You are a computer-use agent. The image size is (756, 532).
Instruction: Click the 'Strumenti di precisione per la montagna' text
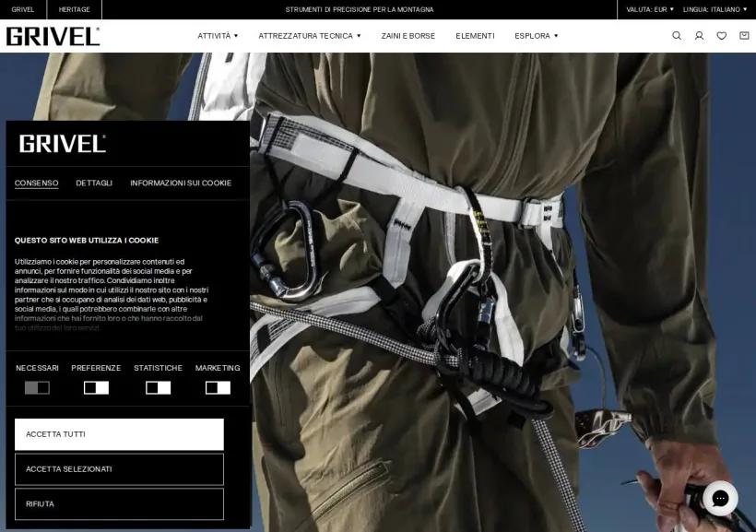[x=360, y=9]
